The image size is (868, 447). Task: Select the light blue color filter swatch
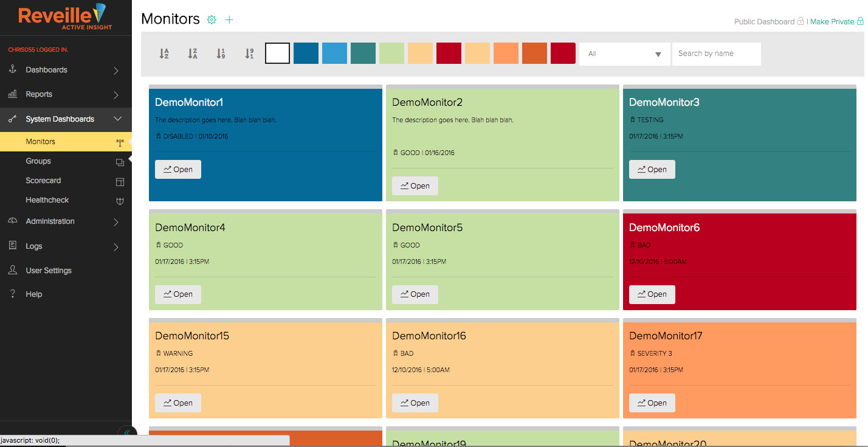pos(335,54)
